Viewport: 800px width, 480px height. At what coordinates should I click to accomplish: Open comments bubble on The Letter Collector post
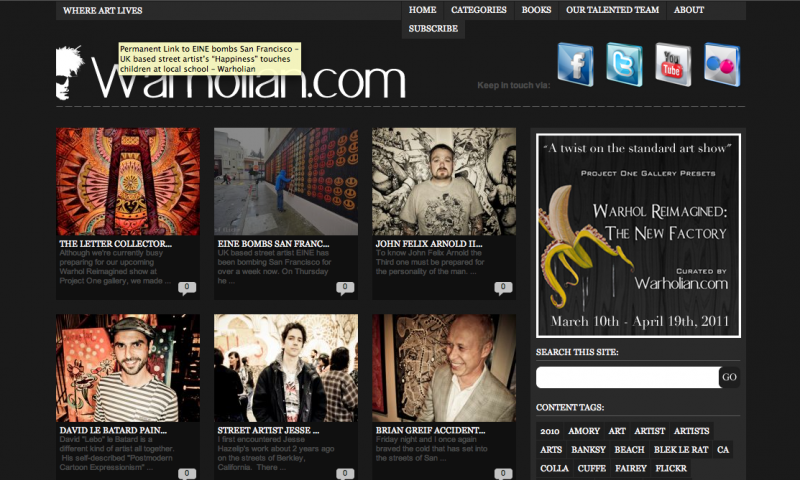pos(187,288)
